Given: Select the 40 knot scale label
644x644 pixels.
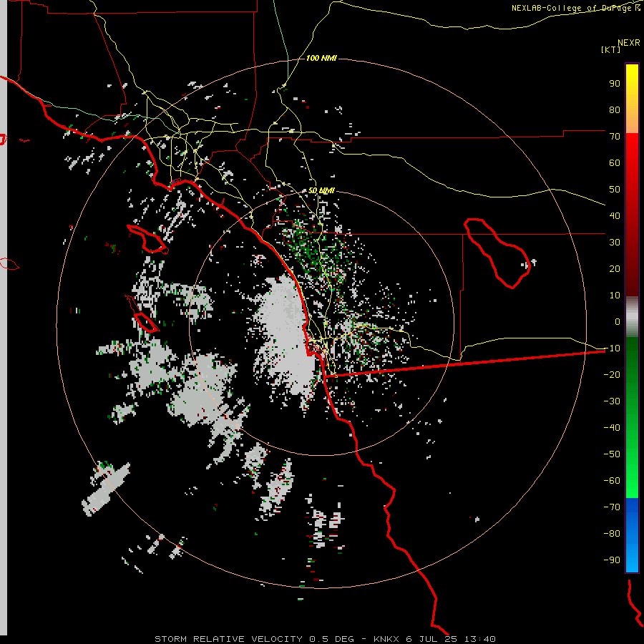Looking at the screenshot, I should (615, 215).
